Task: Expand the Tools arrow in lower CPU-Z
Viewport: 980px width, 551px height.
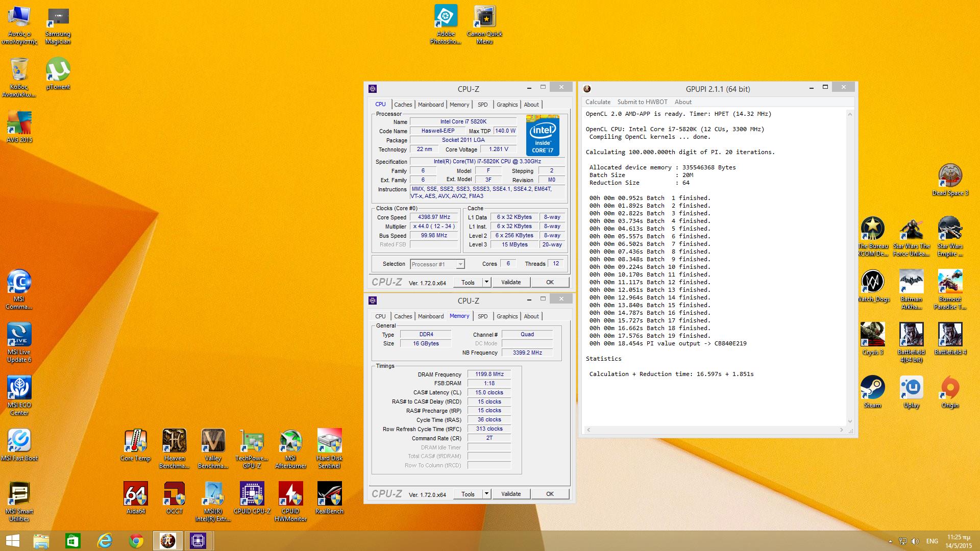Action: [486, 494]
